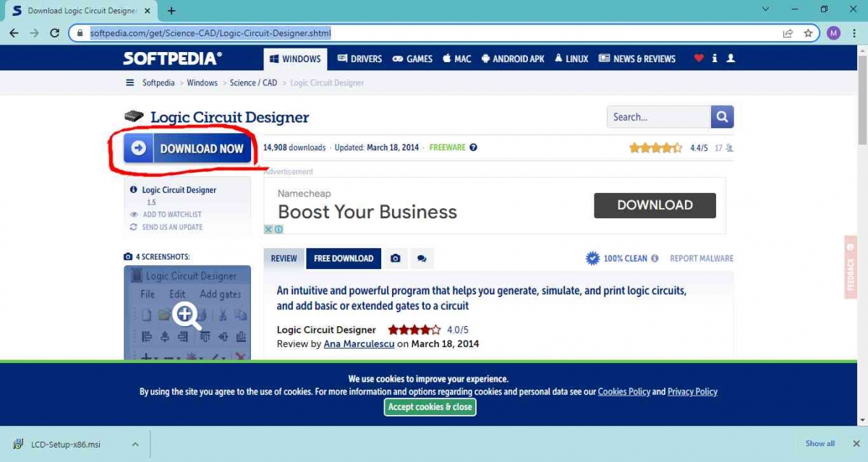
Task: Open downloaded LCD-Setup-x86.msi file
Action: (64, 444)
